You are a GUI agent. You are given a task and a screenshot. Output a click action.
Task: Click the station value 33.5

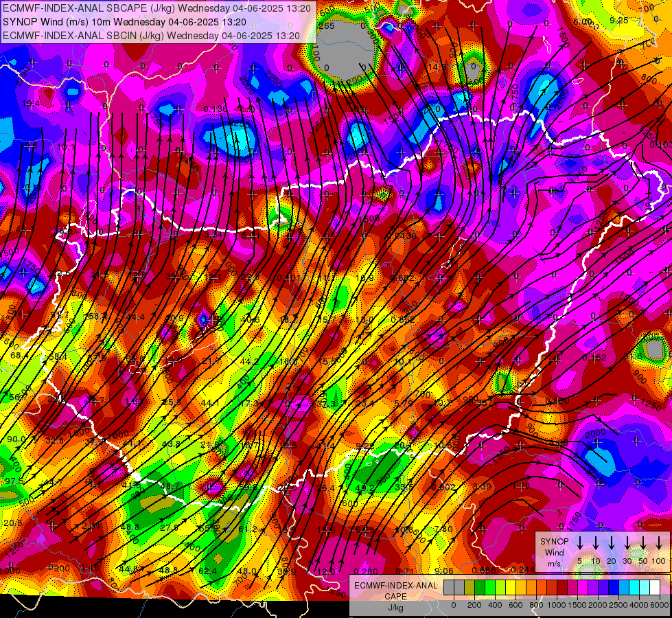point(404,488)
